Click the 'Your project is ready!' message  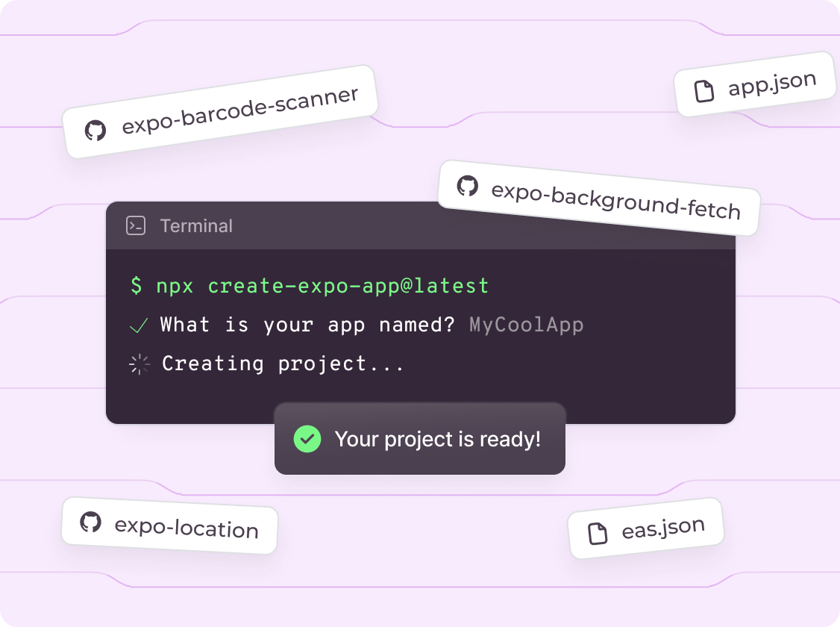(x=438, y=439)
